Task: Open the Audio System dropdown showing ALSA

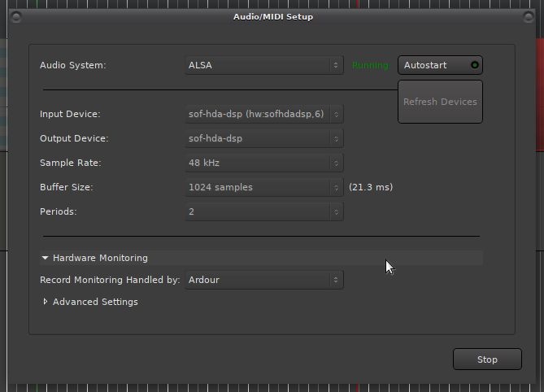Action: (x=264, y=65)
